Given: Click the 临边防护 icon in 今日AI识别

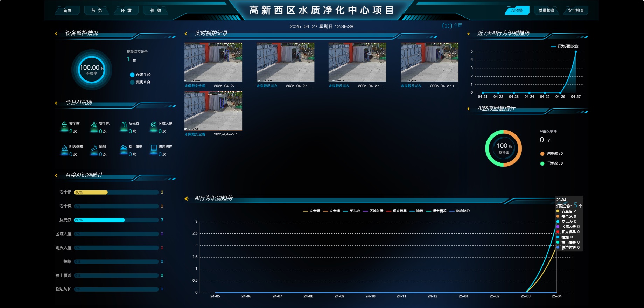Looking at the screenshot, I should (x=154, y=148).
